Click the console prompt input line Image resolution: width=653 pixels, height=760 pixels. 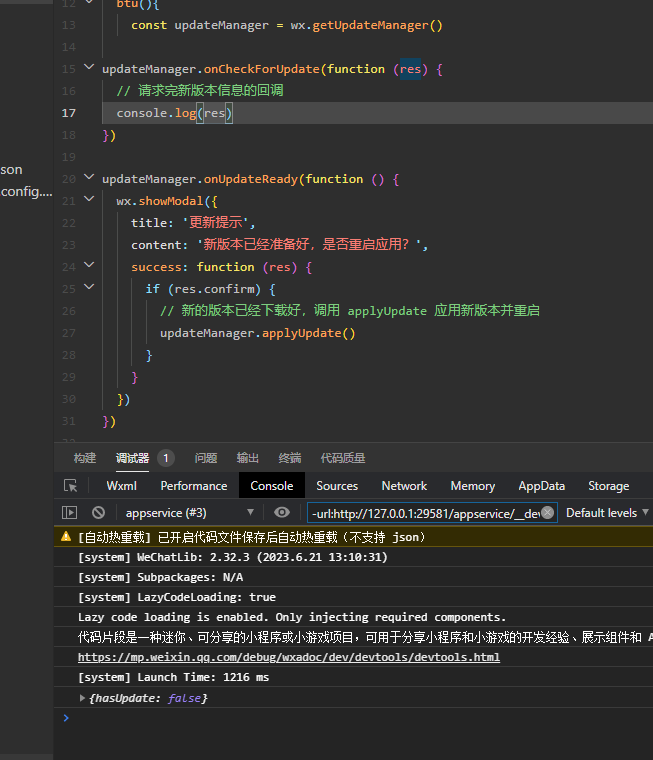[x=359, y=718]
